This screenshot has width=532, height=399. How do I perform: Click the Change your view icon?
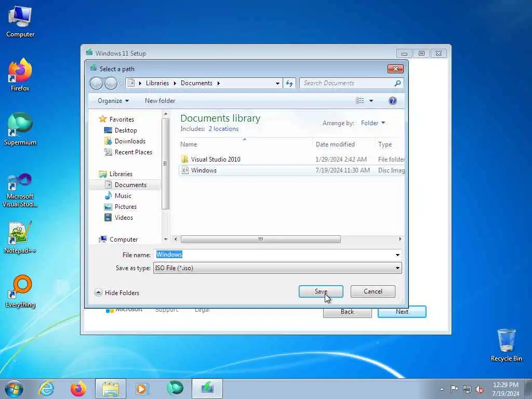pyautogui.click(x=360, y=101)
